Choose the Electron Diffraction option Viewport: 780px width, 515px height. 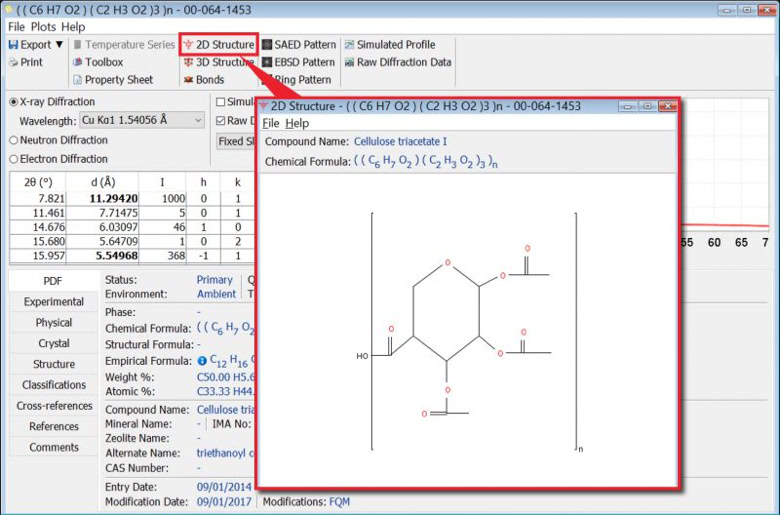[14, 159]
